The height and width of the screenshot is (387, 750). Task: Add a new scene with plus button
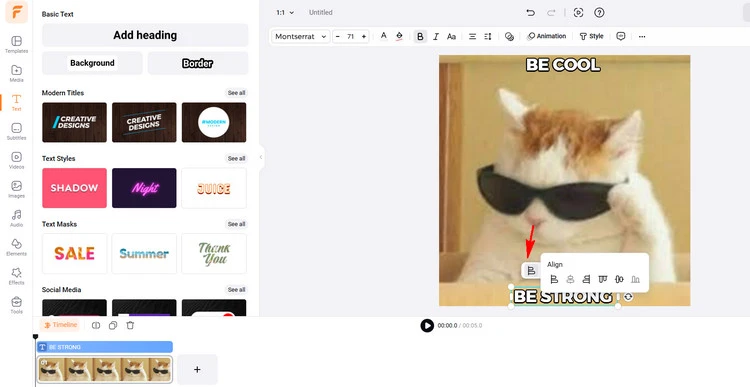(x=197, y=369)
